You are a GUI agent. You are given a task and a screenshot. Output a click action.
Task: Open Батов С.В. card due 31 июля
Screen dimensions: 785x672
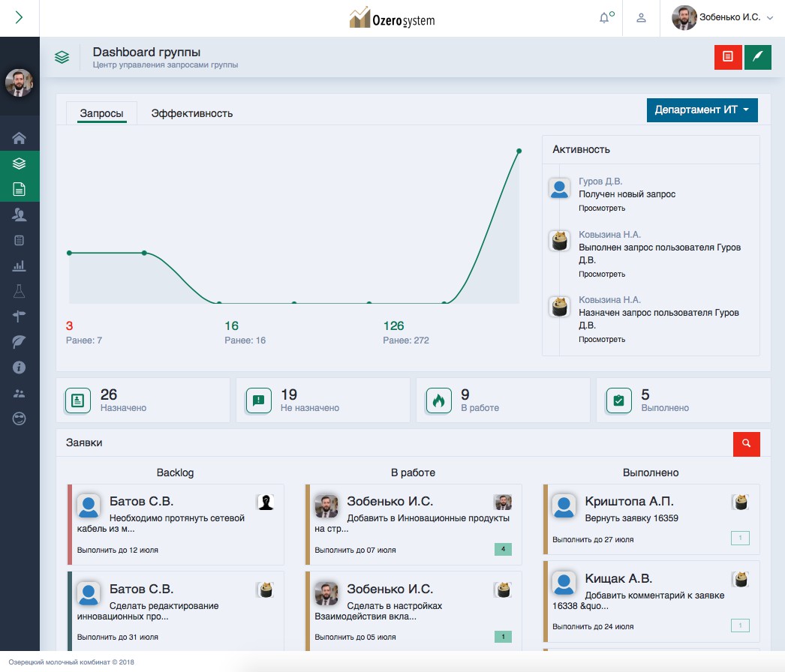click(x=176, y=611)
